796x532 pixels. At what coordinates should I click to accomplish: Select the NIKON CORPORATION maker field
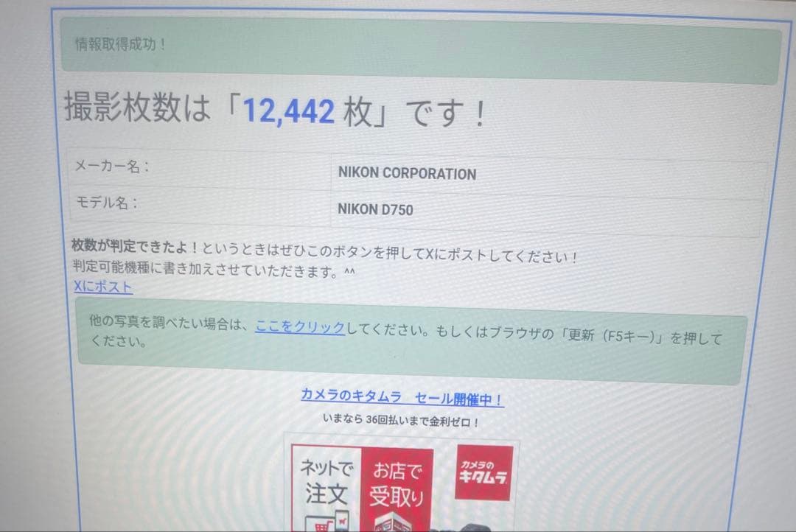point(405,173)
